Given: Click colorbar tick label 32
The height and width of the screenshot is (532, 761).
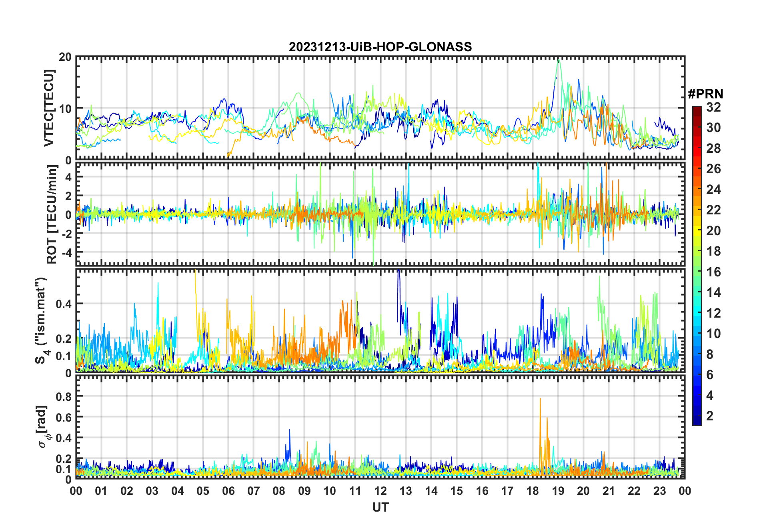Looking at the screenshot, I should pyautogui.click(x=714, y=107).
